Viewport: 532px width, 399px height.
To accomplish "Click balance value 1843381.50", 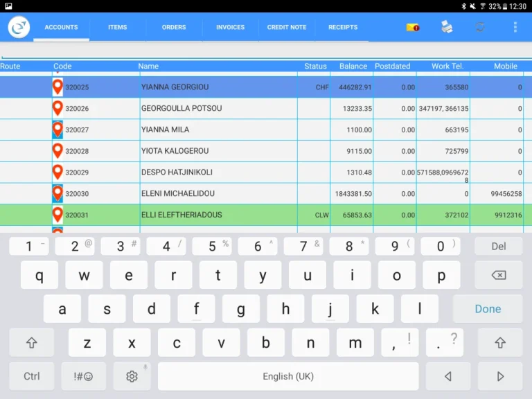I will point(353,194).
